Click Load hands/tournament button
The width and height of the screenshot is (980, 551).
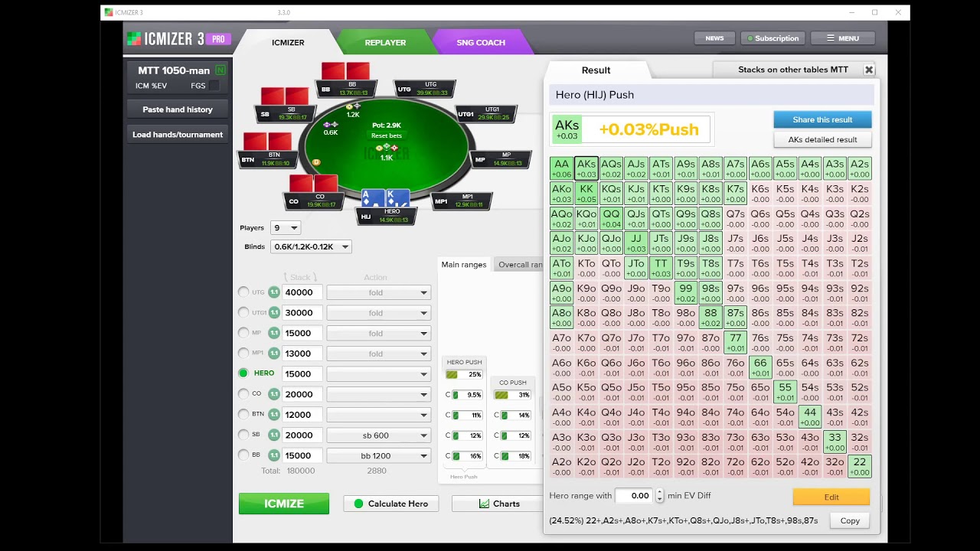178,135
